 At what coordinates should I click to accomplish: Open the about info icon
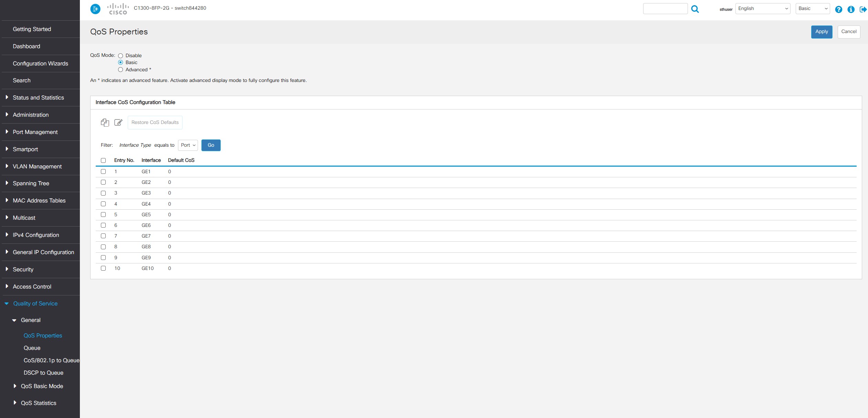click(x=851, y=9)
